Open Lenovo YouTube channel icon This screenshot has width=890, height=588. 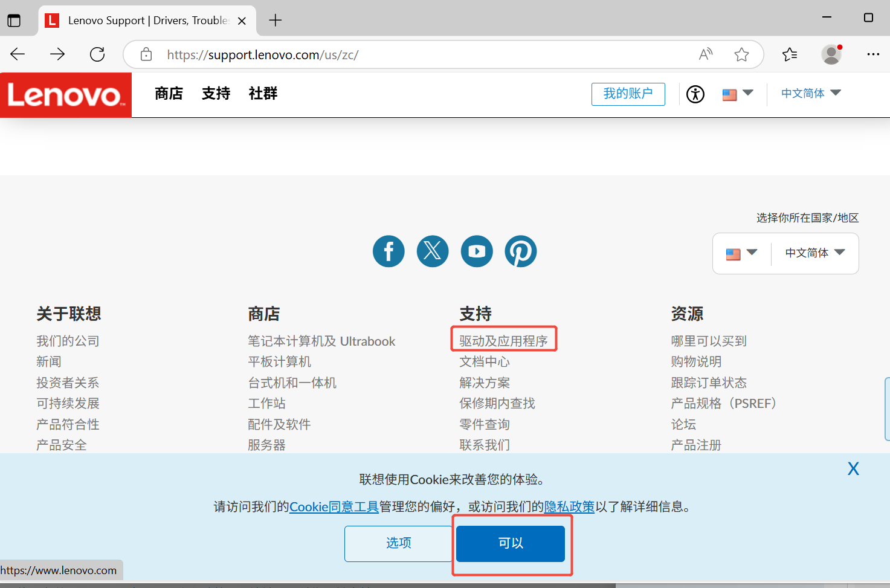click(477, 251)
